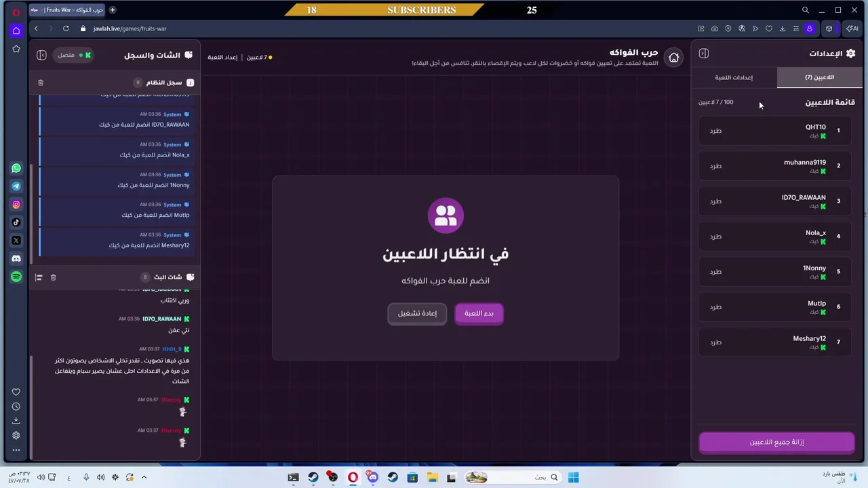The height and width of the screenshot is (488, 868).
Task: Click the Opera account profile icon
Action: (809, 28)
